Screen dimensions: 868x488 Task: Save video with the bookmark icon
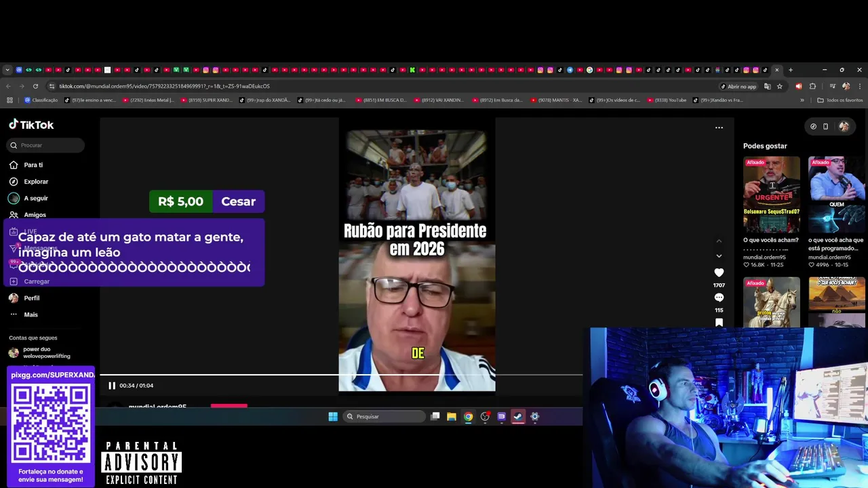719,323
